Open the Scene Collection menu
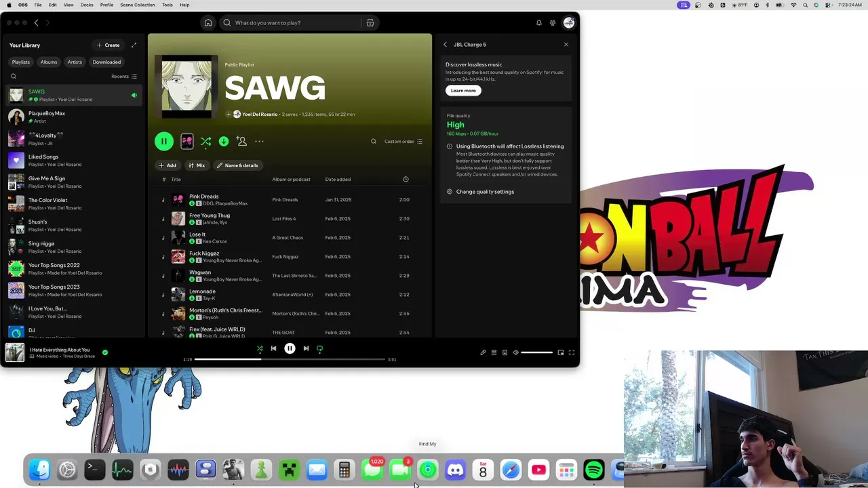Screen dimensions: 868x488 tap(138, 5)
